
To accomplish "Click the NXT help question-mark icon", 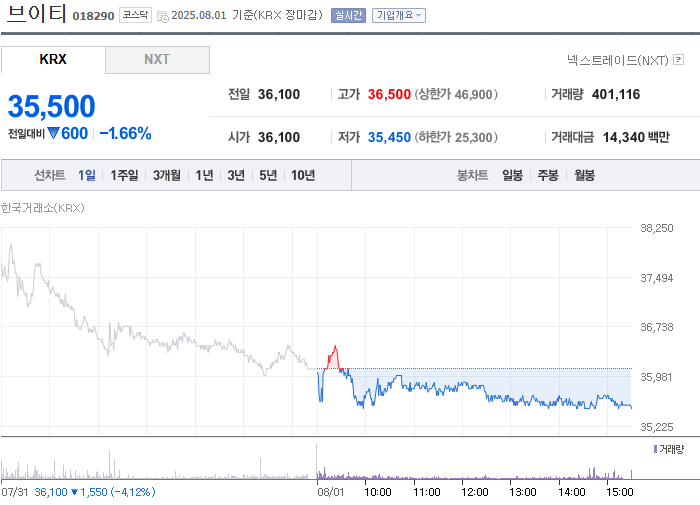I will click(679, 59).
